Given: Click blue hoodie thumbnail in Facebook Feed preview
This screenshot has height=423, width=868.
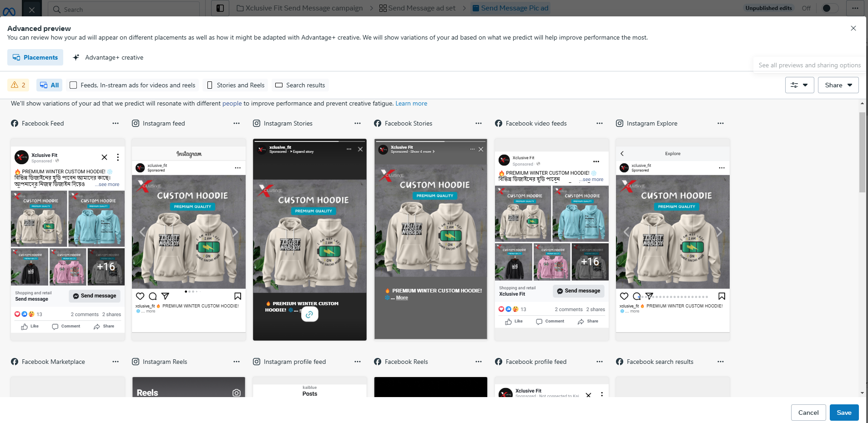Looking at the screenshot, I should [96, 219].
